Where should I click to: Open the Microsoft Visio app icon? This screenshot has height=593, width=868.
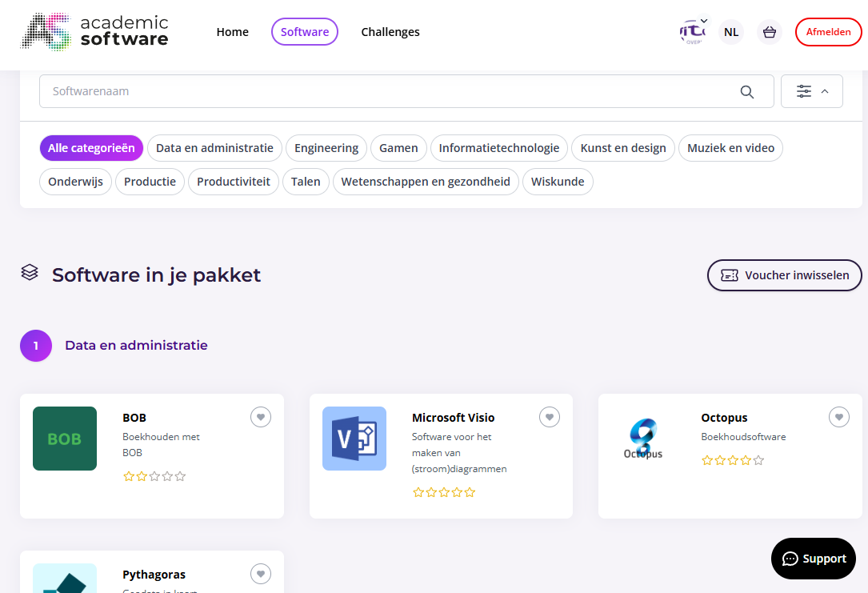(354, 439)
